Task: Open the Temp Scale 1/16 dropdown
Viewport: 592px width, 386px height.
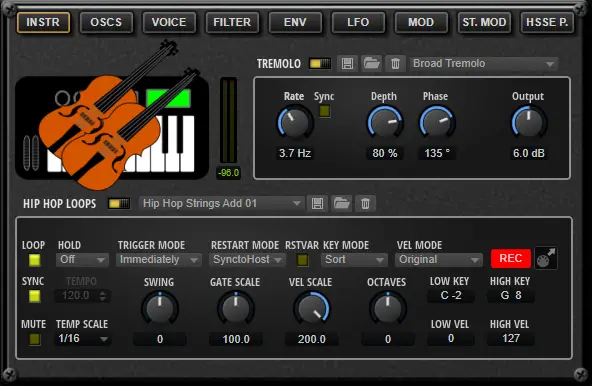Action: click(x=83, y=338)
